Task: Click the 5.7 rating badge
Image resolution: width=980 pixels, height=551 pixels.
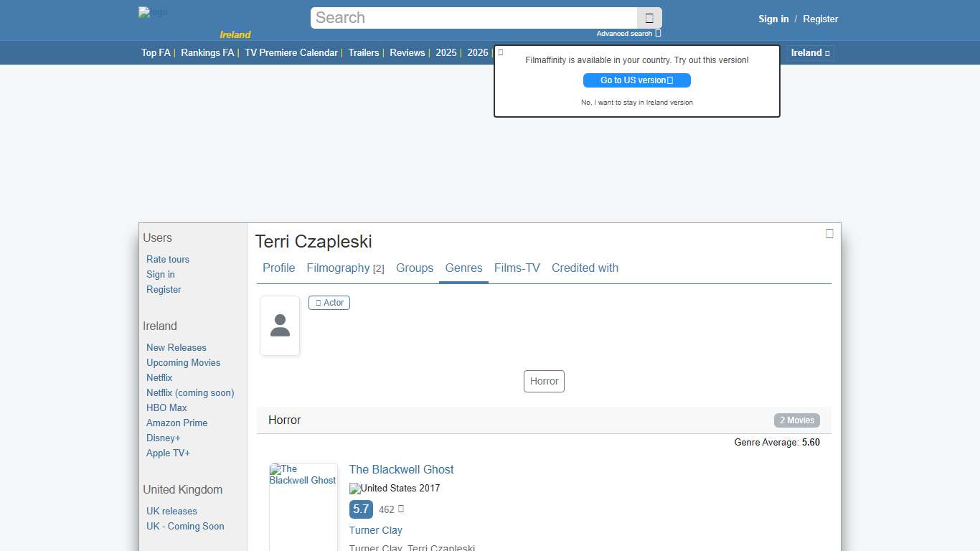Action: [x=361, y=509]
